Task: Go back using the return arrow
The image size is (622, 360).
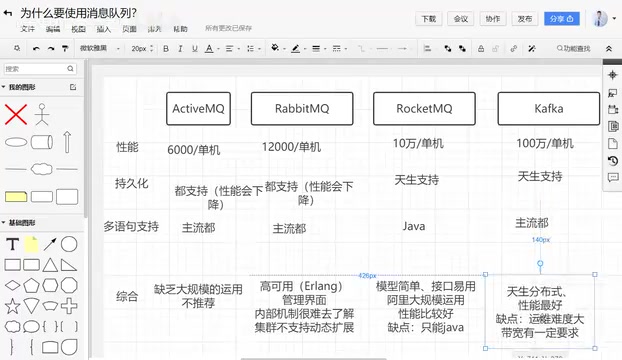Action: (8, 13)
